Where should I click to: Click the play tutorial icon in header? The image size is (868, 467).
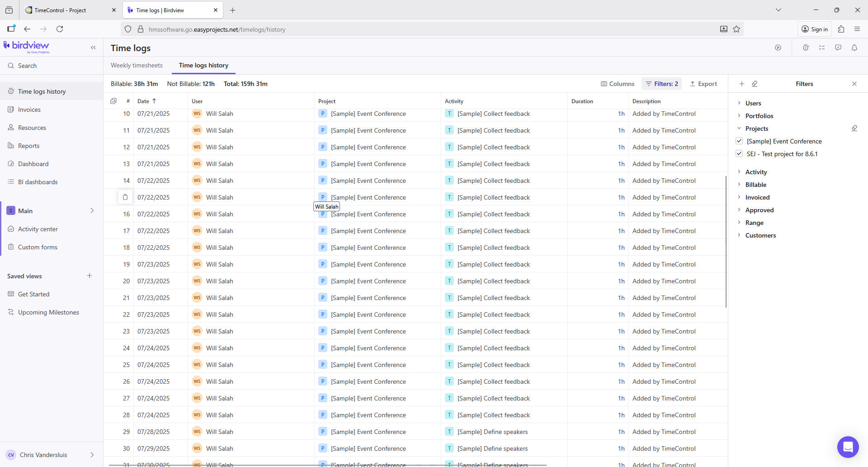pyautogui.click(x=778, y=48)
